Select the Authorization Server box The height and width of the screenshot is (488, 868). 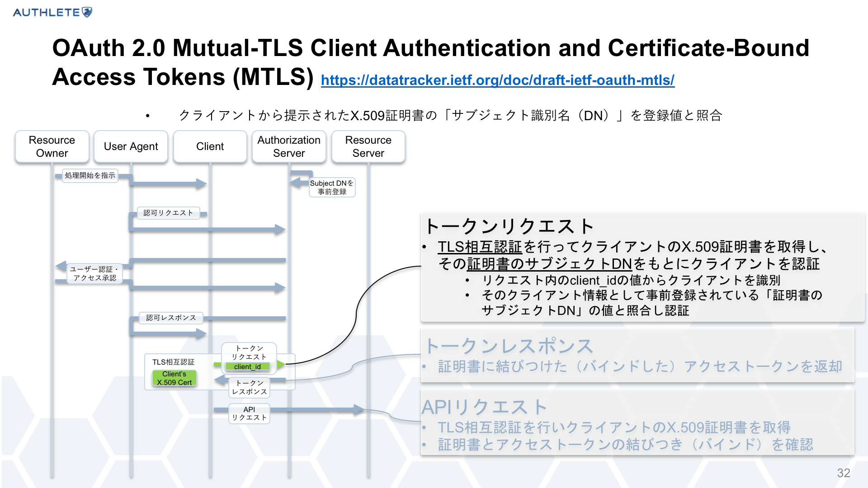(289, 146)
